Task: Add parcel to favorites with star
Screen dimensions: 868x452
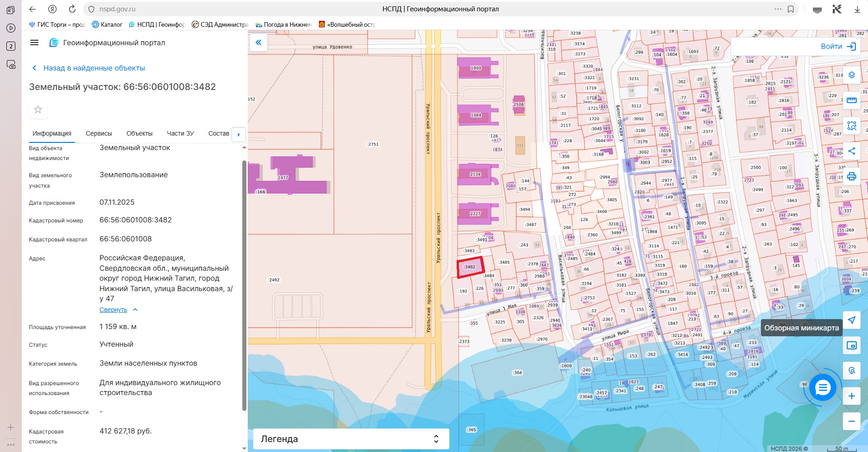Action: 38,109
